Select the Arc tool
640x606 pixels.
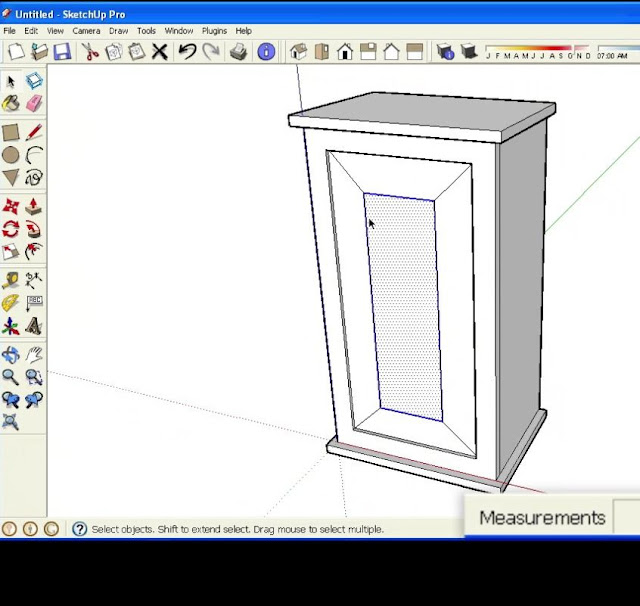click(x=34, y=155)
